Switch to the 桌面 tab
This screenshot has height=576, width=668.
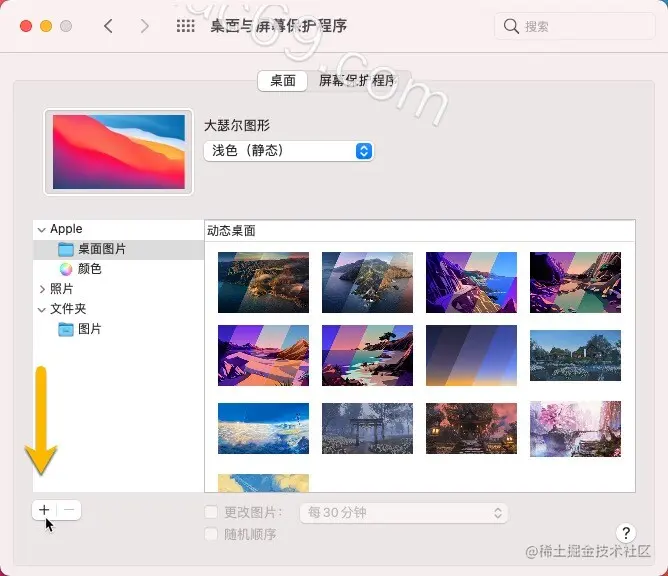click(x=282, y=81)
